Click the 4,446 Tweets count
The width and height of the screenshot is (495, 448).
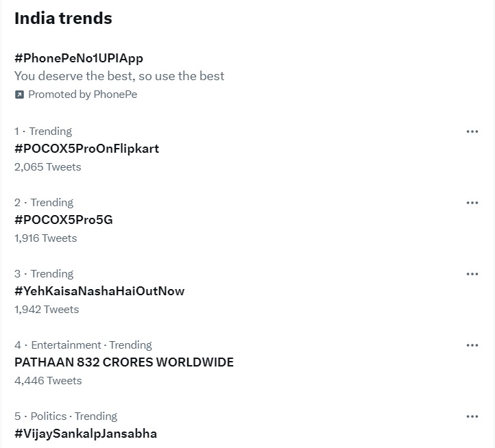click(48, 381)
